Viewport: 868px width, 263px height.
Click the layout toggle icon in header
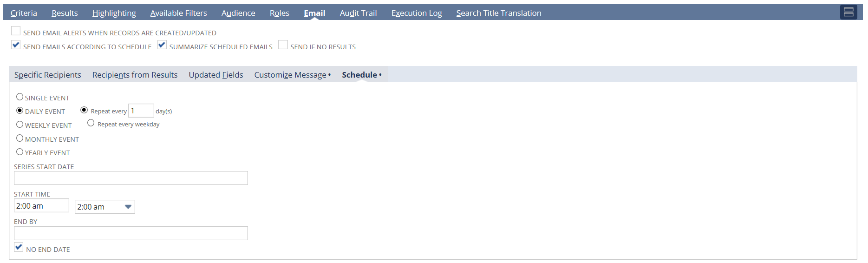click(848, 13)
